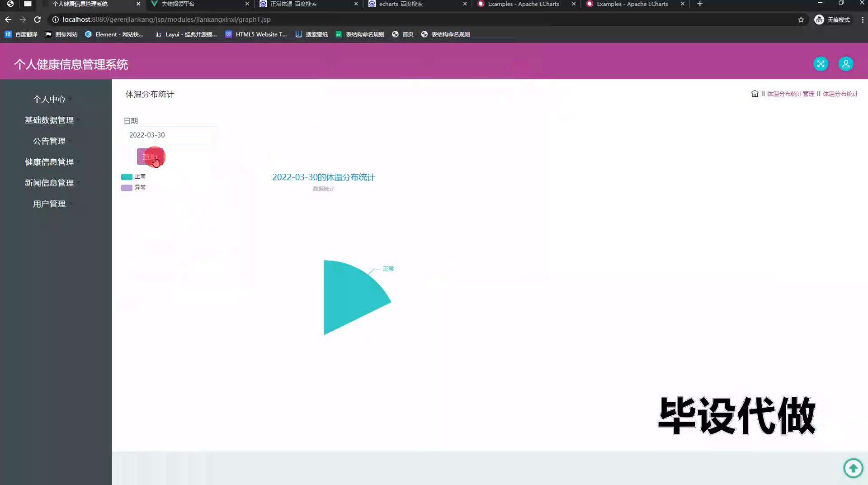Click the 正常 label beside pie slice
The height and width of the screenshot is (485, 868).
(x=388, y=269)
